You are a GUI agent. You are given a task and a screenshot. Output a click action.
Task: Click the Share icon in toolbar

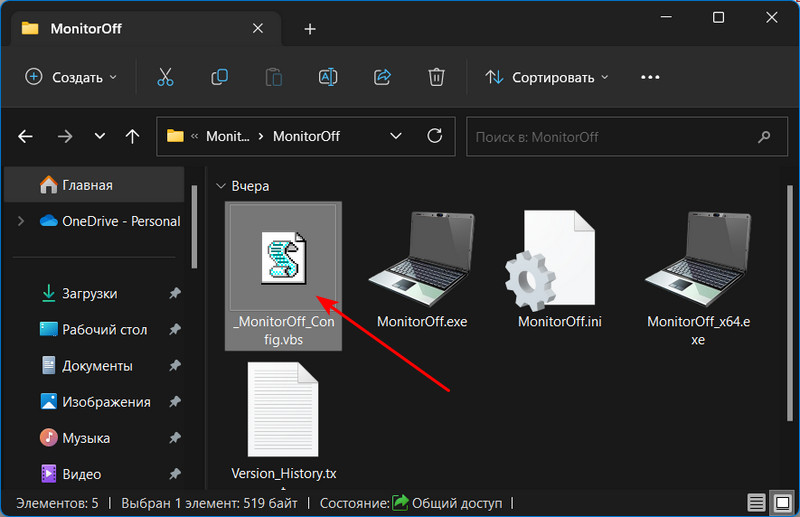(382, 77)
